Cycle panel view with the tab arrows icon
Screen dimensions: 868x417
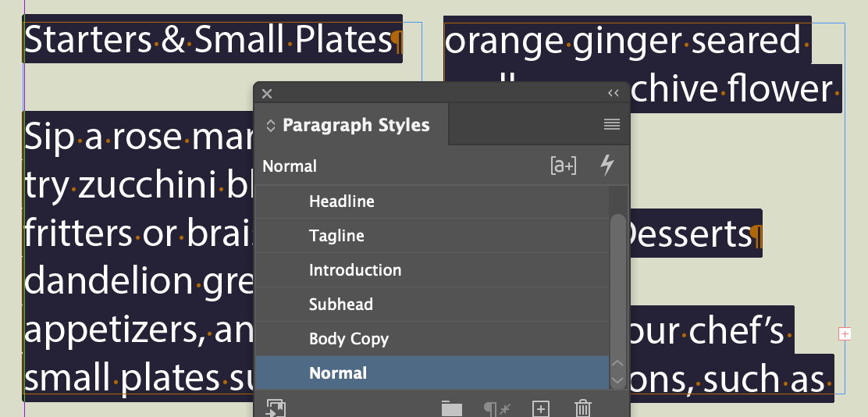click(271, 126)
